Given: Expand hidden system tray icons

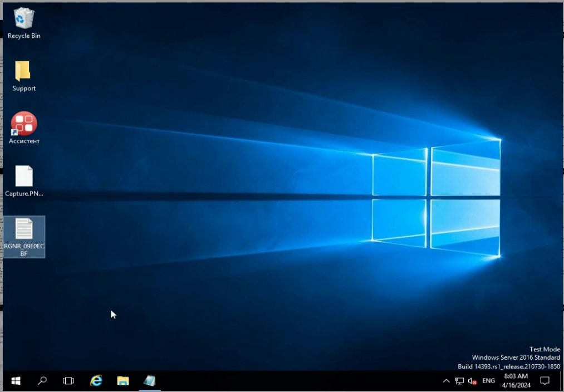Looking at the screenshot, I should [x=446, y=381].
